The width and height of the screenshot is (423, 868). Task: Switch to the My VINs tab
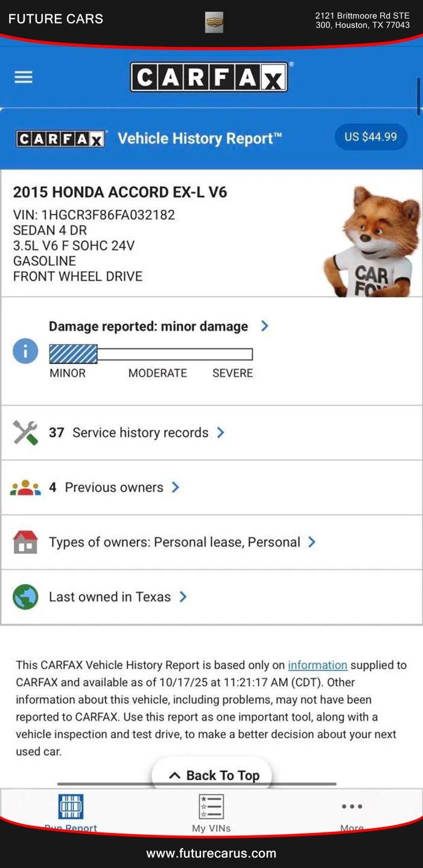tap(211, 812)
